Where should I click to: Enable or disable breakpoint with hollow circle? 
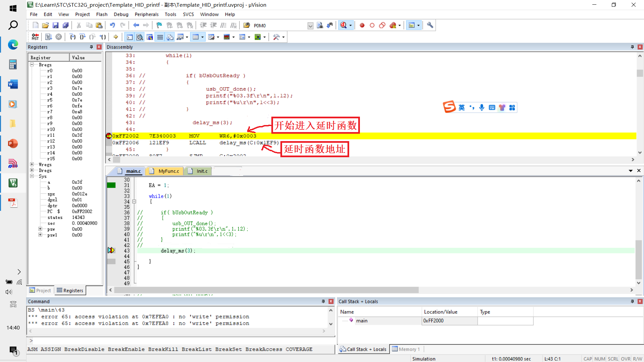(372, 25)
